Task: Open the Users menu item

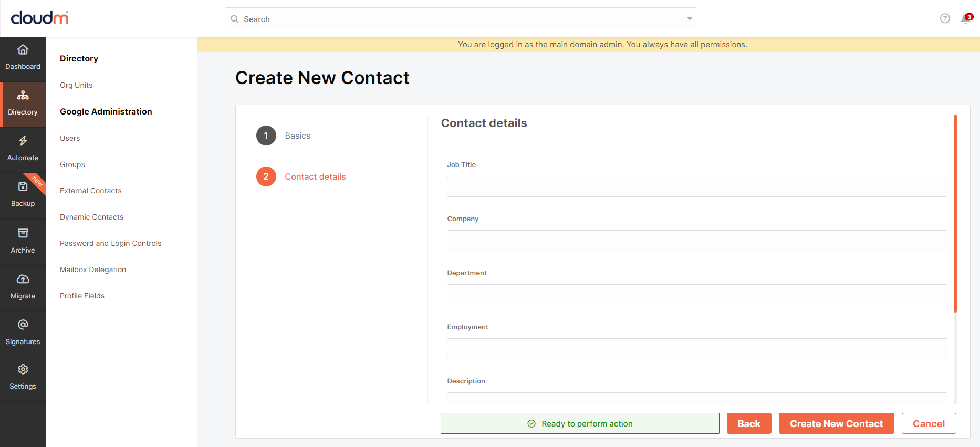Action: coord(70,138)
